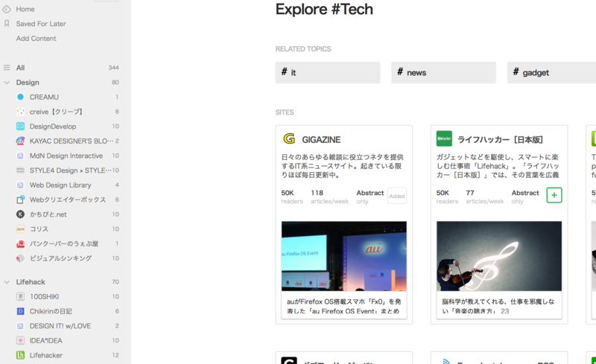
Task: Click the 118 articles/week stat on GIGAZINE
Action: click(329, 197)
